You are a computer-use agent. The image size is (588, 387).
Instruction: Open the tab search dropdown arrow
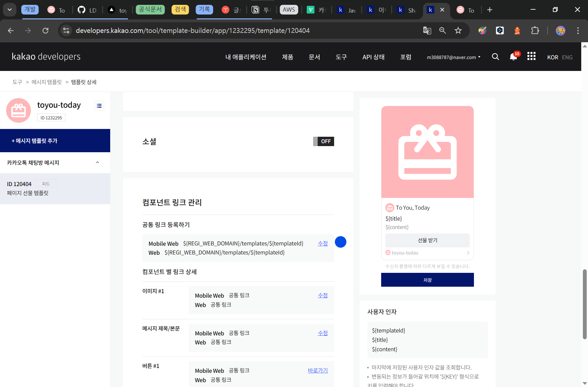10,10
